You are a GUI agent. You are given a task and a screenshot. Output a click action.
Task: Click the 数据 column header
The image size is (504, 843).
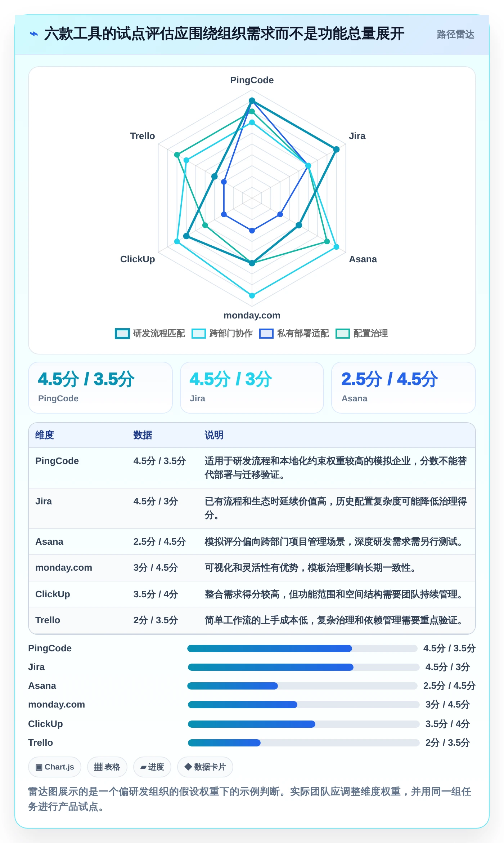click(x=143, y=435)
